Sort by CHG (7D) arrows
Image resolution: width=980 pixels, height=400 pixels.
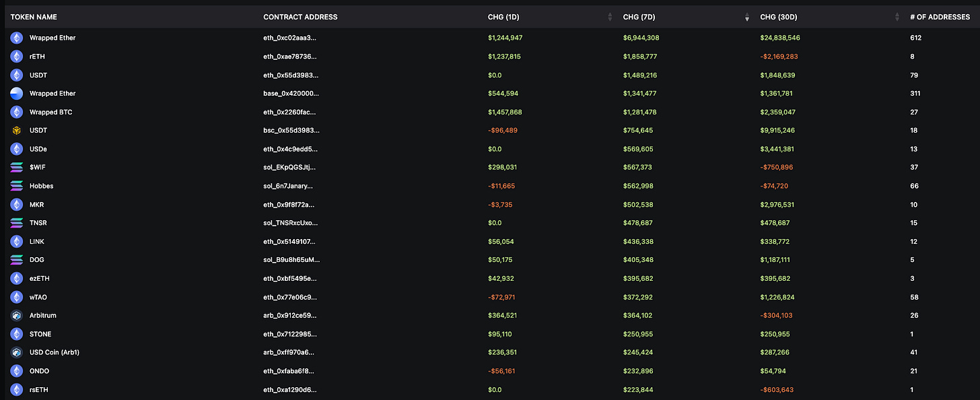pos(746,17)
